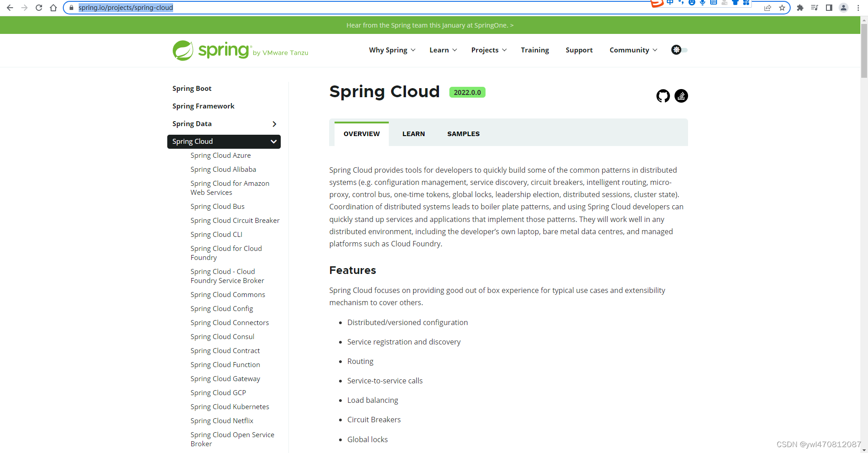Viewport: 868px width, 453px height.
Task: Open Spring Cloud for Amazon Web Services
Action: pos(230,188)
